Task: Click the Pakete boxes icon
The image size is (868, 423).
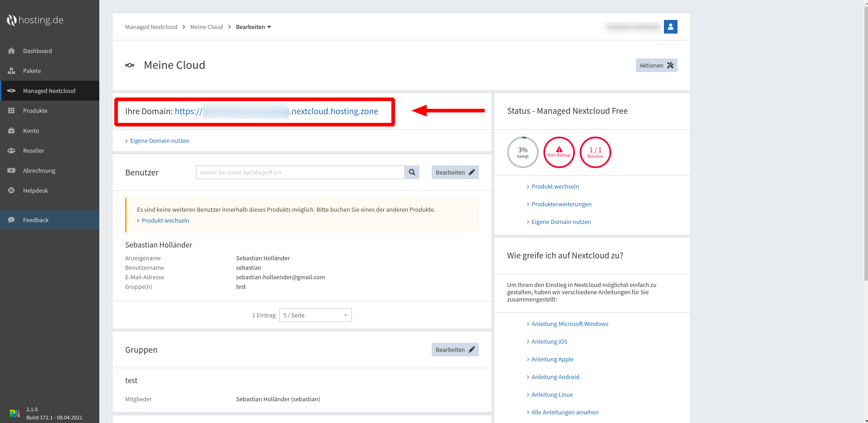Action: [11, 71]
